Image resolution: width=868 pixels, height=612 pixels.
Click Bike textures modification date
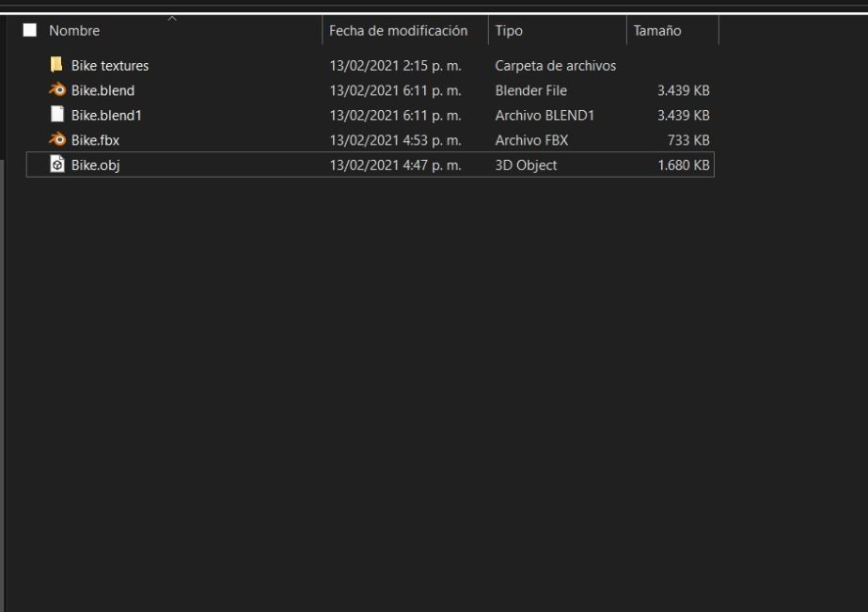(395, 66)
